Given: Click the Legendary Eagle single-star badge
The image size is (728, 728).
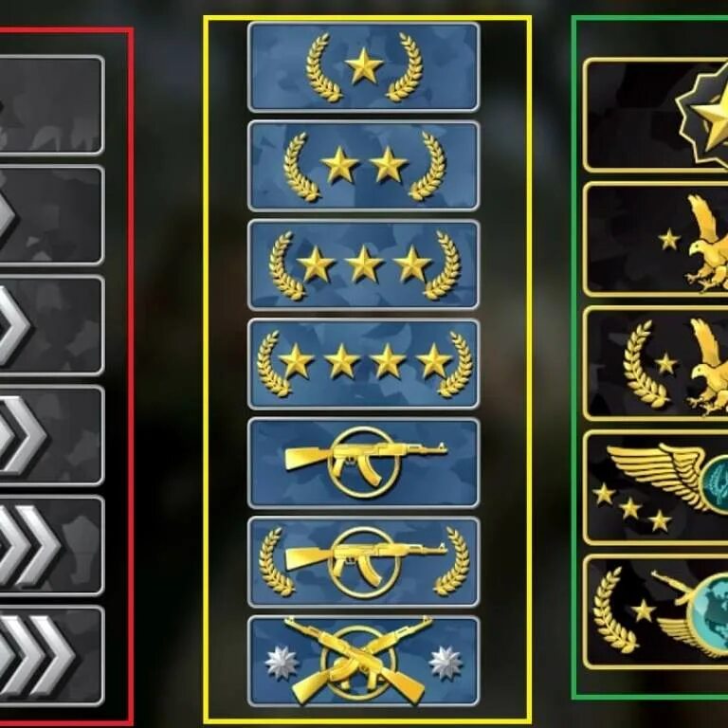Looking at the screenshot, I should click(656, 239).
